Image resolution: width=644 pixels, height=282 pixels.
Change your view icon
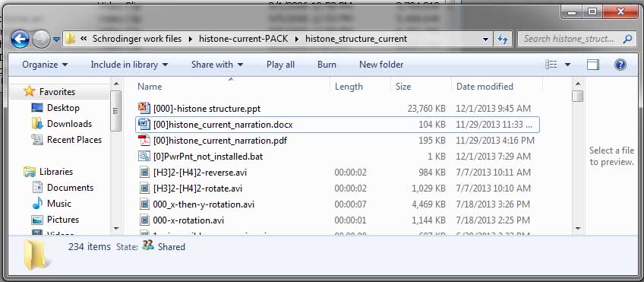tap(551, 65)
